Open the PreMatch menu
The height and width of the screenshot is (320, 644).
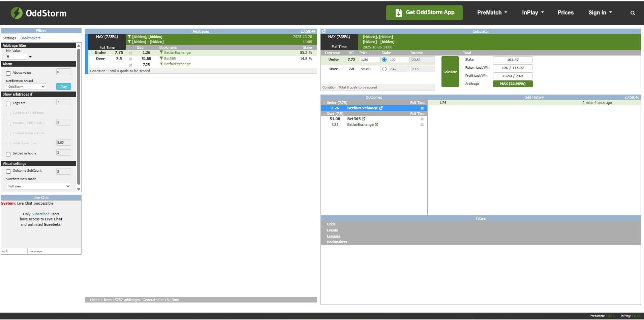tap(492, 12)
